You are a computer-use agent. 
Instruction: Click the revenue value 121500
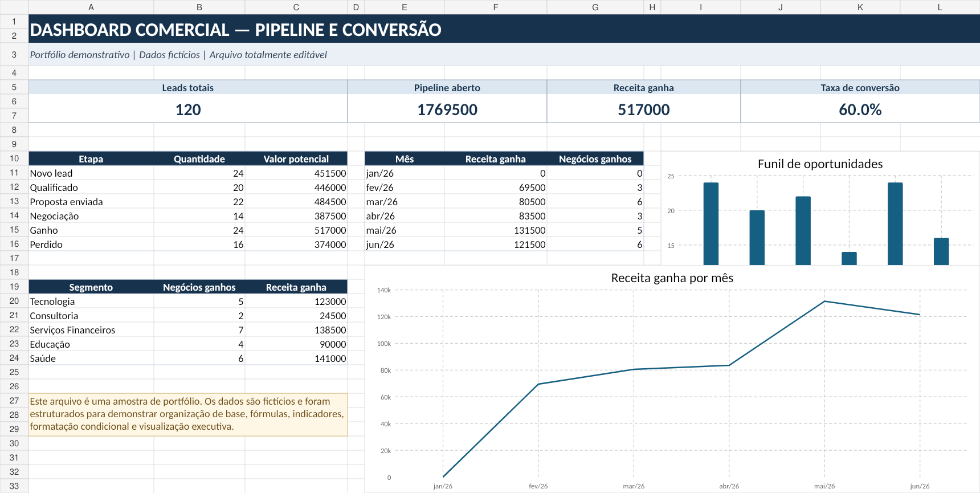coord(496,244)
